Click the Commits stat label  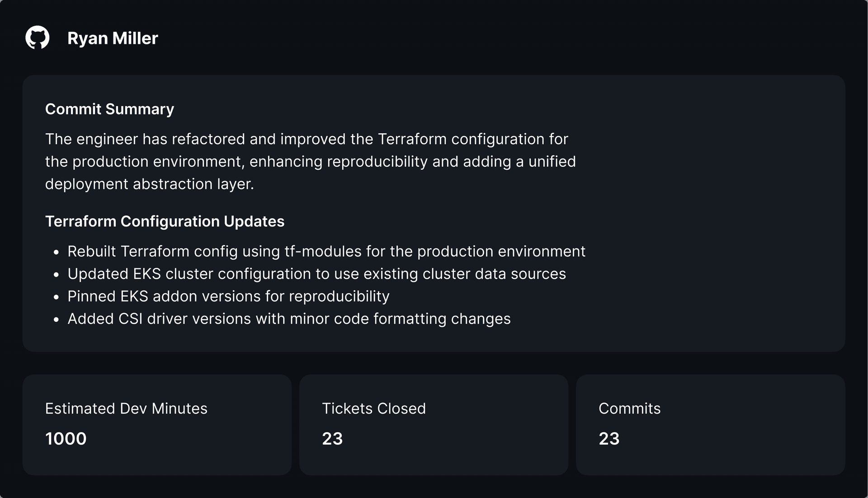click(x=629, y=409)
